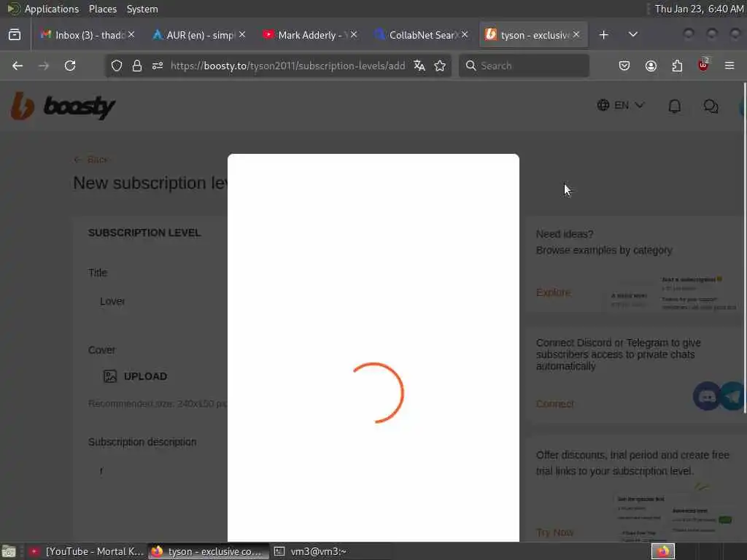
Task: Open Boosty notifications bell
Action: click(674, 106)
